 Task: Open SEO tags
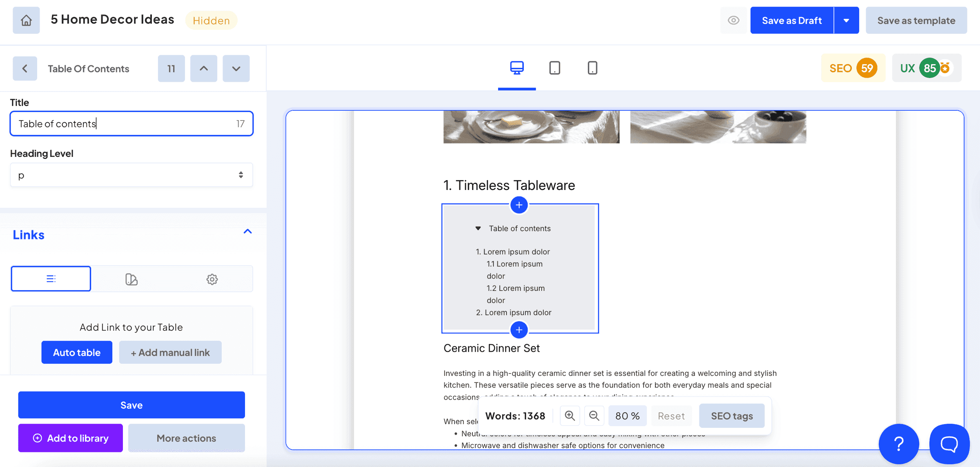coord(732,416)
